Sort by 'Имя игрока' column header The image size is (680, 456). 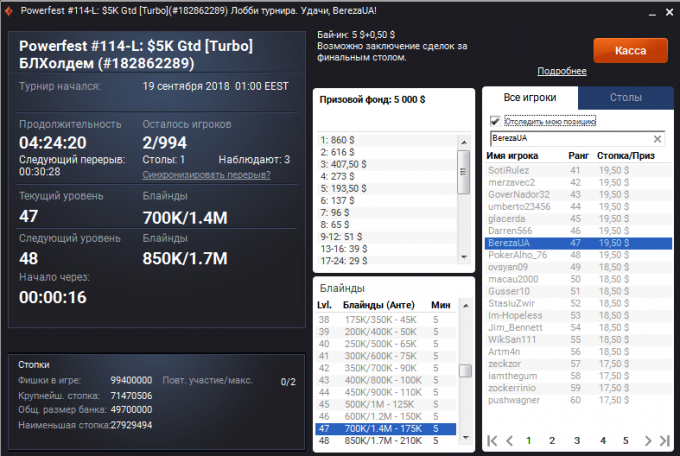click(512, 156)
